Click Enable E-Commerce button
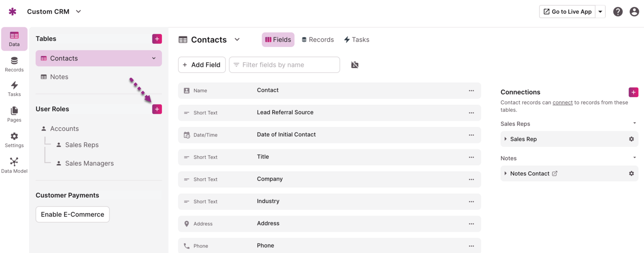Image resolution: width=644 pixels, height=253 pixels. 73,214
